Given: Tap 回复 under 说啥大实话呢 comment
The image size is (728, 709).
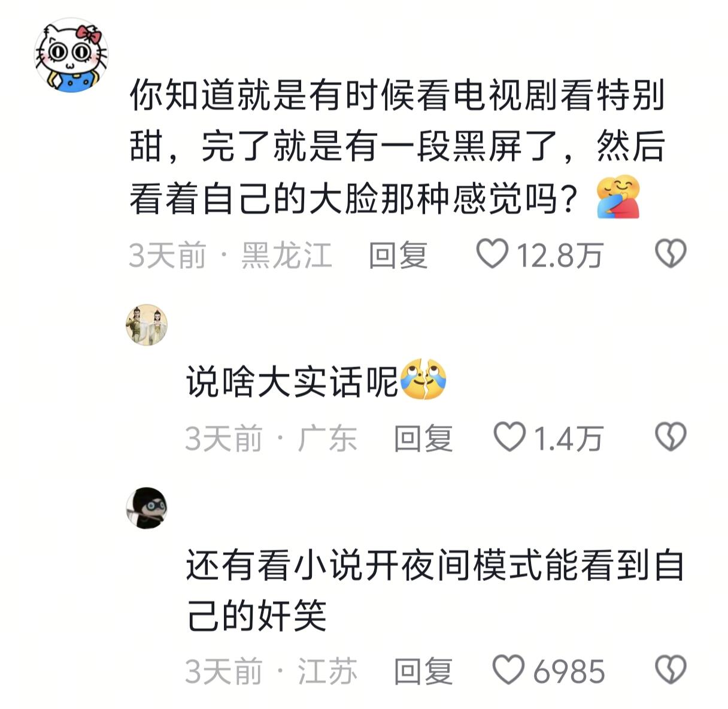Looking at the screenshot, I should (x=423, y=438).
